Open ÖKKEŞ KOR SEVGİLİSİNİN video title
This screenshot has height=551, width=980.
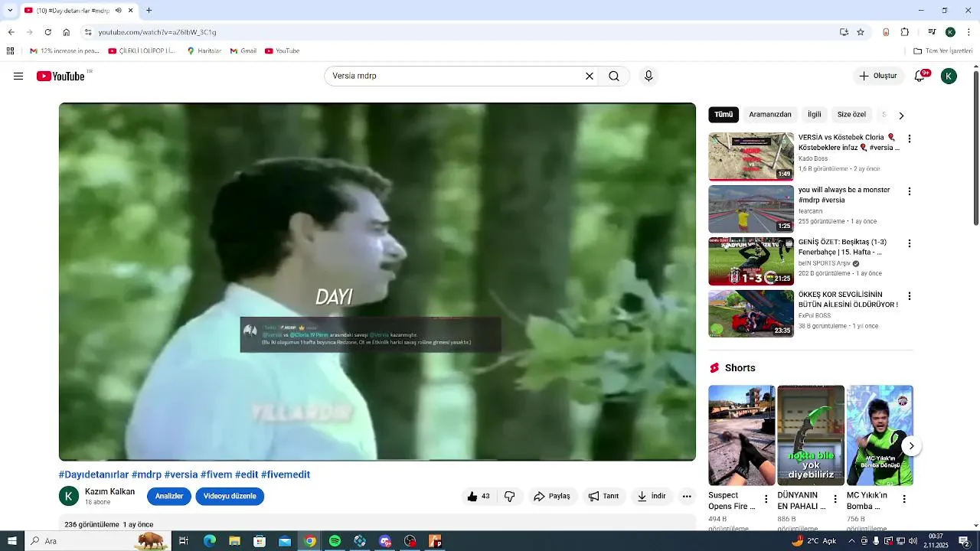[x=848, y=299]
